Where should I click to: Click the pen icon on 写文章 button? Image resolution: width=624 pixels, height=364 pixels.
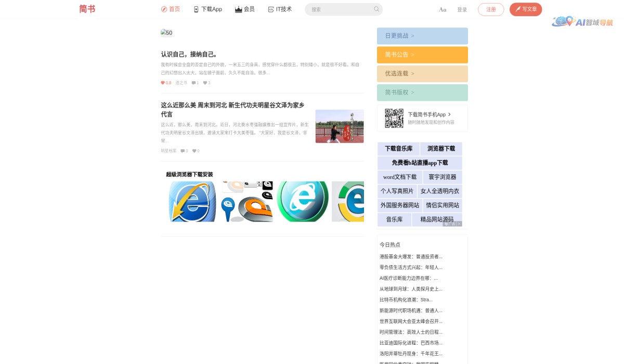click(518, 9)
